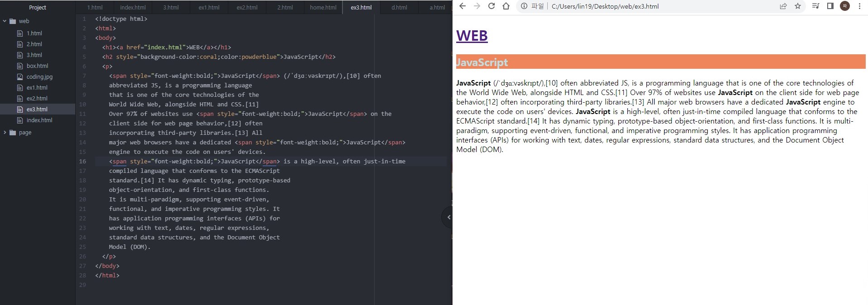Screen dimensions: 868x305
Task: Go to the browser Home page icon
Action: point(506,6)
